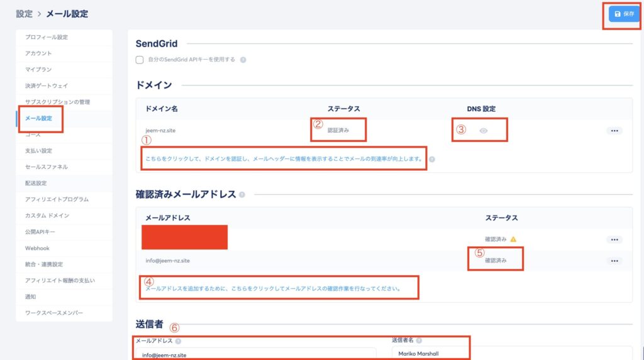Select 決済ゲートウェイ from sidebar menu
This screenshot has height=360, width=644.
click(x=47, y=85)
